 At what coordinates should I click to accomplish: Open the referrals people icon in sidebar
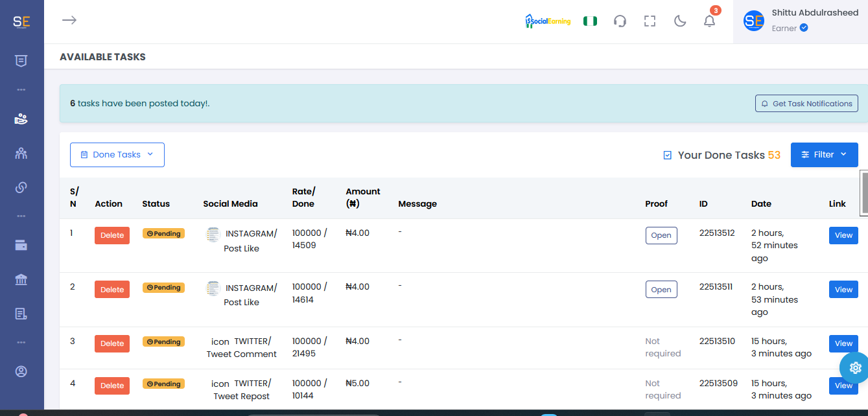coord(21,154)
